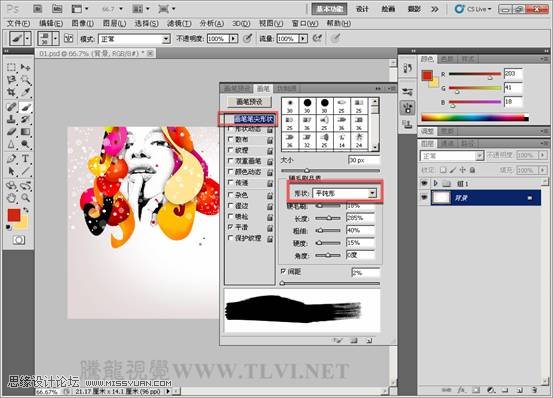Enable airbrush mode next to flow
553x398 pixels.
[x=317, y=38]
